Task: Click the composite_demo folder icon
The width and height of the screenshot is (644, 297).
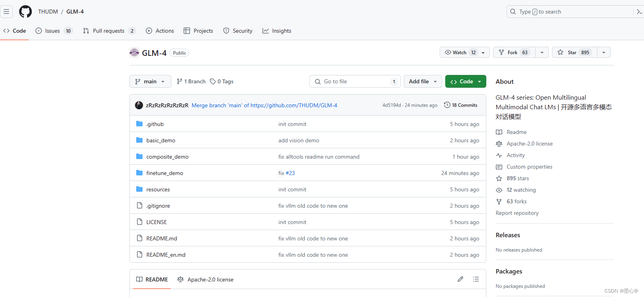Action: click(x=139, y=157)
